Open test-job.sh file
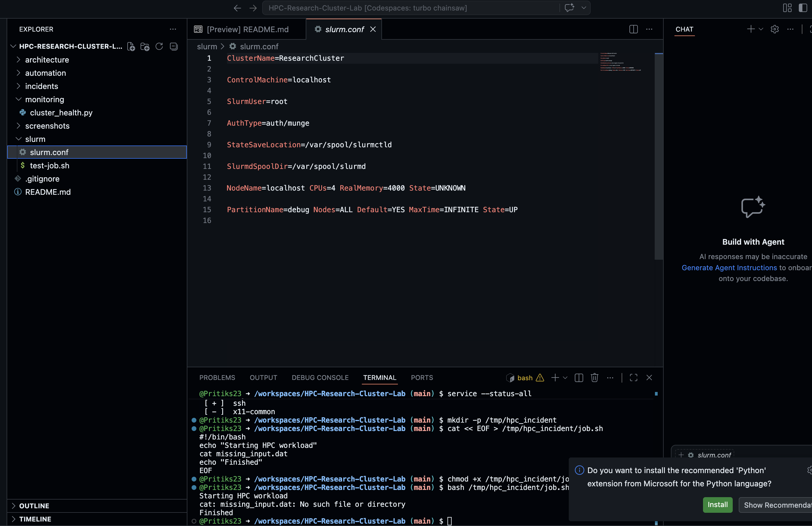Viewport: 812px width, 526px height. pos(97,166)
